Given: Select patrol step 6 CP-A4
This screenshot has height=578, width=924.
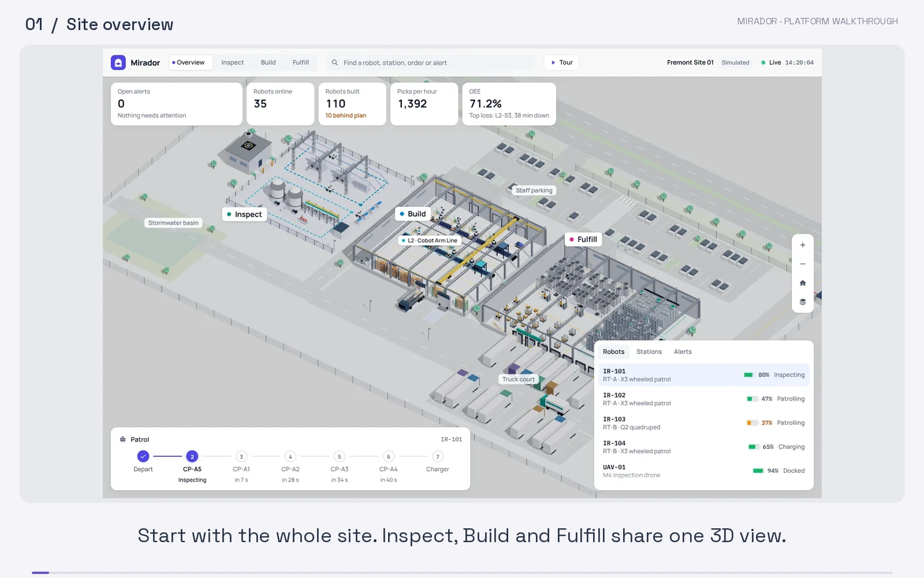Looking at the screenshot, I should [x=389, y=457].
